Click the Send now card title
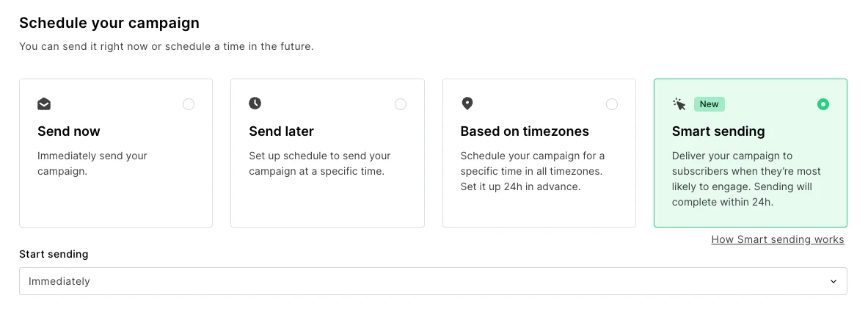The height and width of the screenshot is (312, 868). (69, 131)
